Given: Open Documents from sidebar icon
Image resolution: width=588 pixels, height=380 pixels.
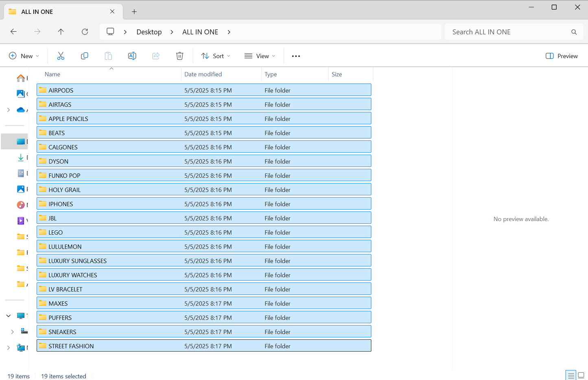Looking at the screenshot, I should pos(21,173).
